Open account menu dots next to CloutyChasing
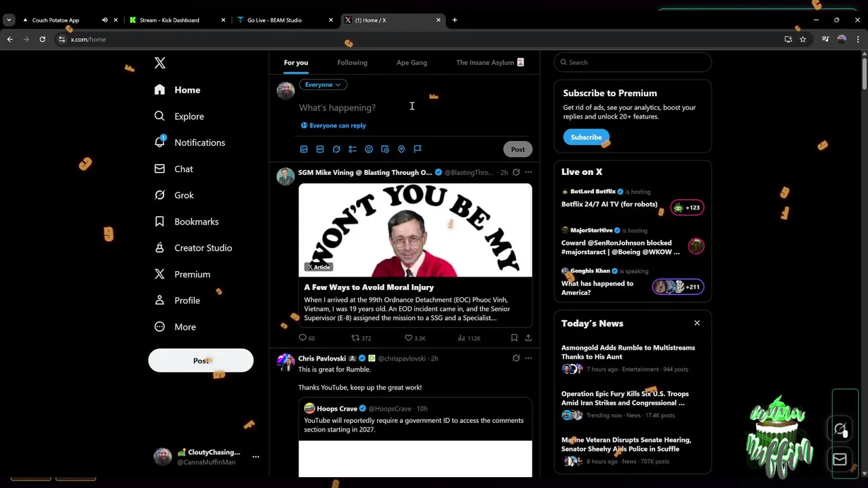 [256, 457]
